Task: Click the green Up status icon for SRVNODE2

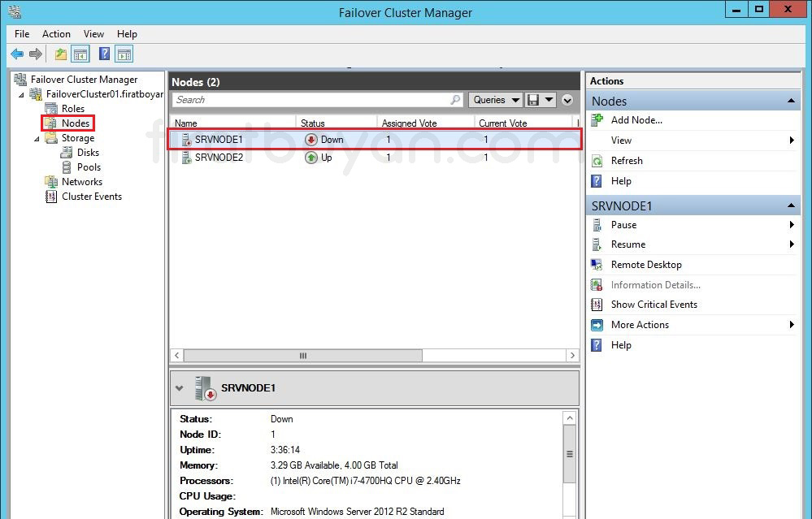Action: tap(310, 158)
